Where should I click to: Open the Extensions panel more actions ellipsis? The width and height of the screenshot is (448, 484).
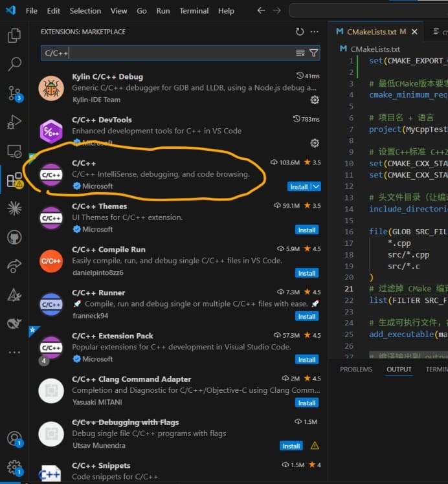click(x=314, y=32)
